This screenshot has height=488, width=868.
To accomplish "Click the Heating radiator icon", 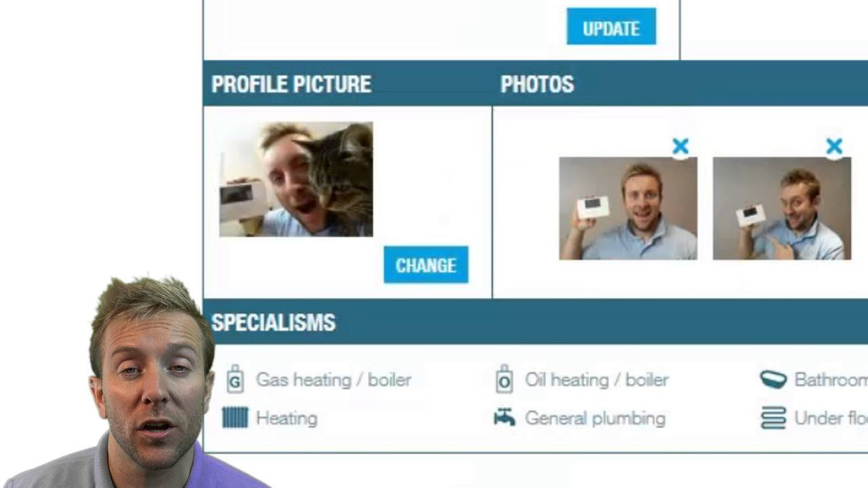I will point(235,418).
